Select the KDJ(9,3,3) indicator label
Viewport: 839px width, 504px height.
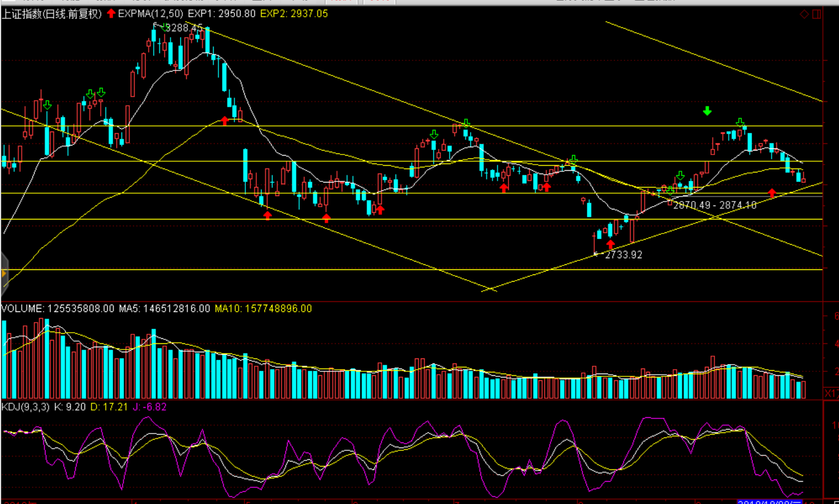click(x=25, y=407)
